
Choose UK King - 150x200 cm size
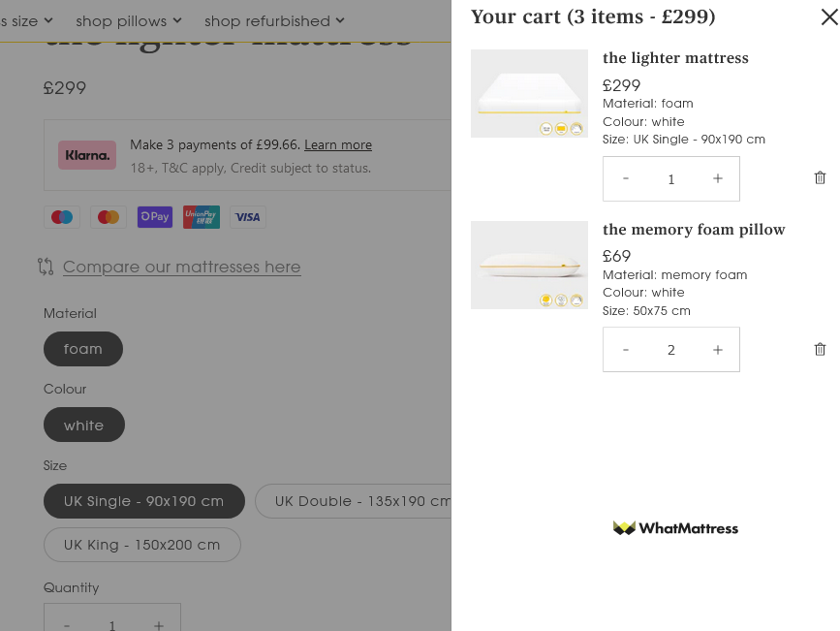142,545
